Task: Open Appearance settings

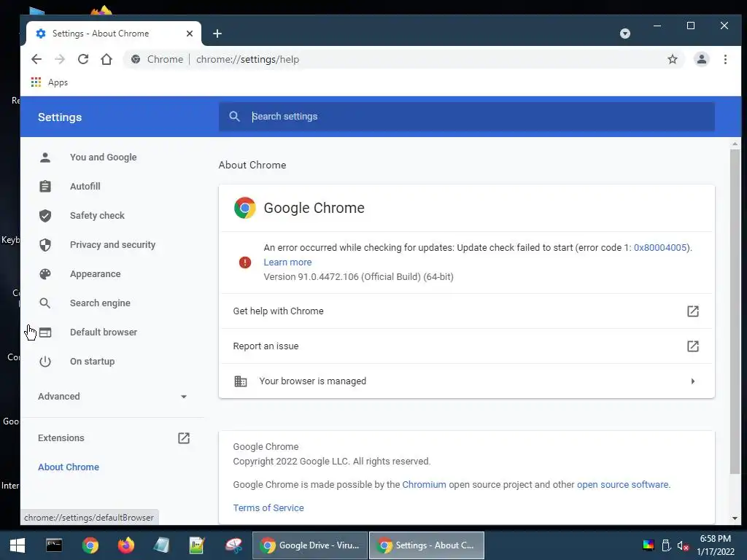Action: 96,274
